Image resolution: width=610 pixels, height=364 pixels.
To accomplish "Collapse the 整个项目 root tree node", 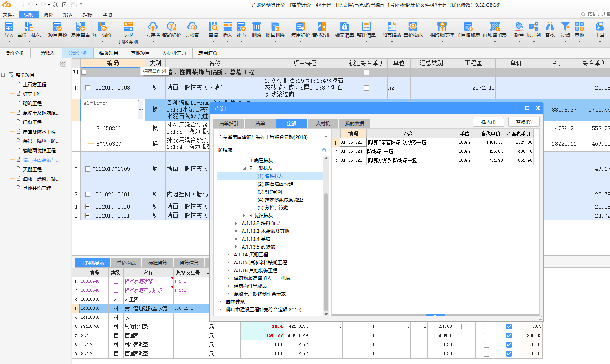I will (x=3, y=75).
